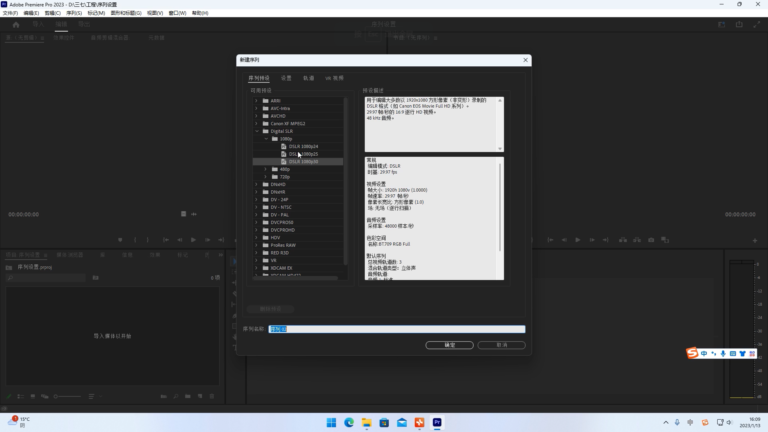Step back one frame in Source monitor

coord(180,240)
